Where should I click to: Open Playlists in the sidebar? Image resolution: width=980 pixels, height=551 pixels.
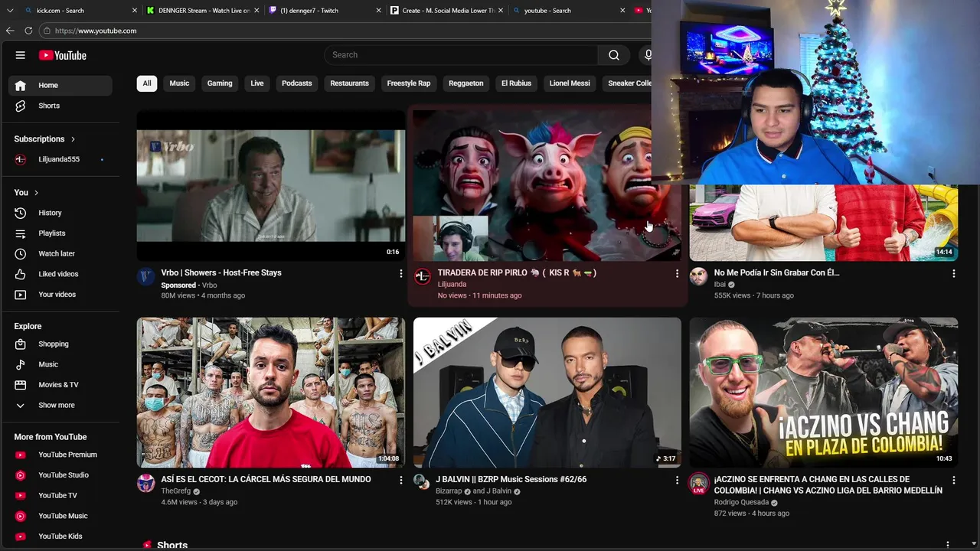point(60,233)
